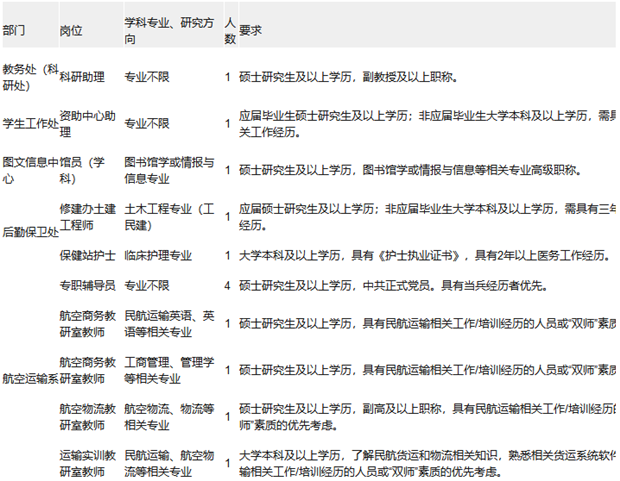
Task: Select the 资助中心助理 position cell
Action: pyautogui.click(x=87, y=123)
